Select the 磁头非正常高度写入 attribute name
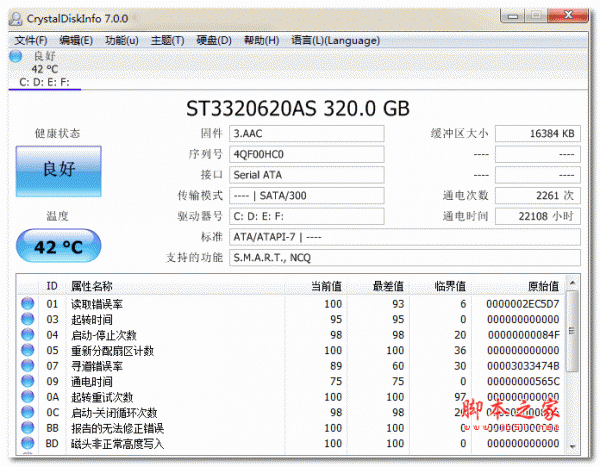The height and width of the screenshot is (467, 600). (x=117, y=444)
